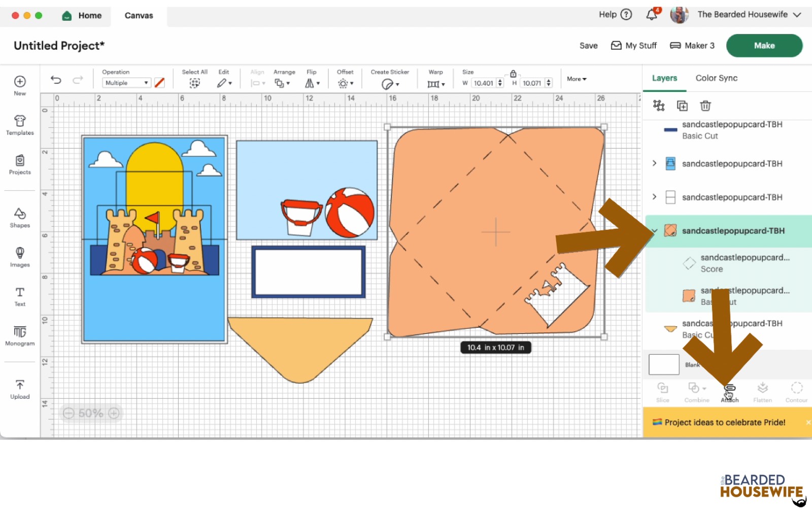
Task: Zoom in with the plus button
Action: [x=114, y=413]
